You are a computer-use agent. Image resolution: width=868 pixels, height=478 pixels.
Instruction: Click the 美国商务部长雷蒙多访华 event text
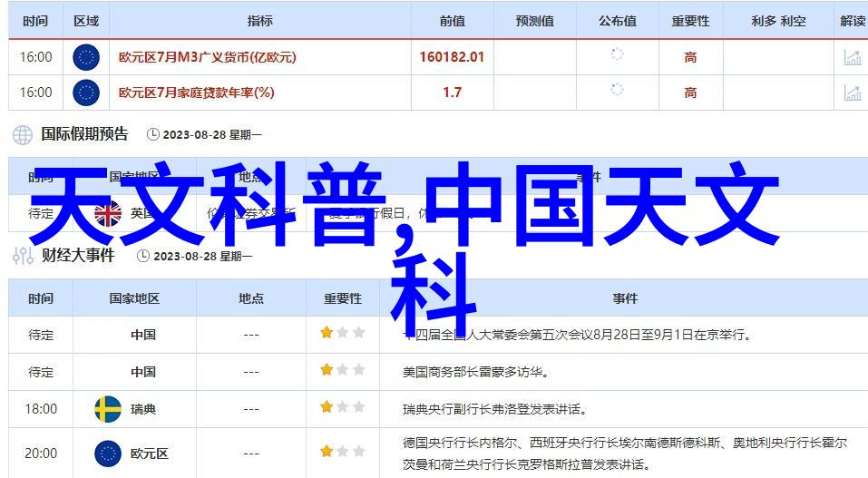click(x=475, y=372)
